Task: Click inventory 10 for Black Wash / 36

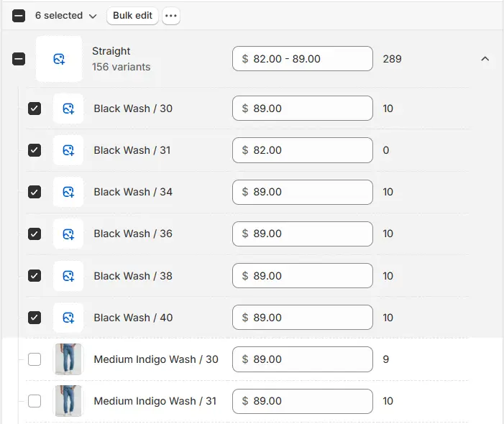Action: tap(388, 234)
